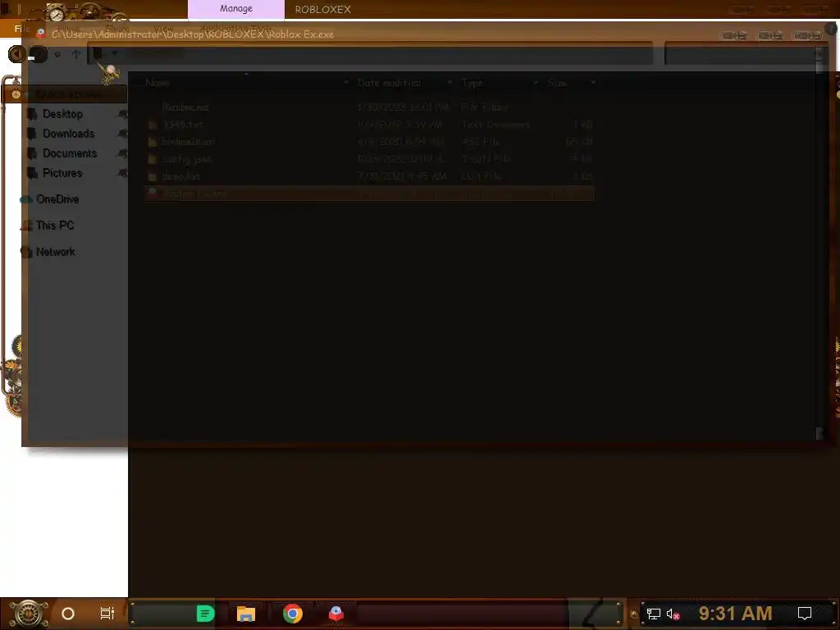Click the OneDrive cloud icon

click(x=26, y=199)
